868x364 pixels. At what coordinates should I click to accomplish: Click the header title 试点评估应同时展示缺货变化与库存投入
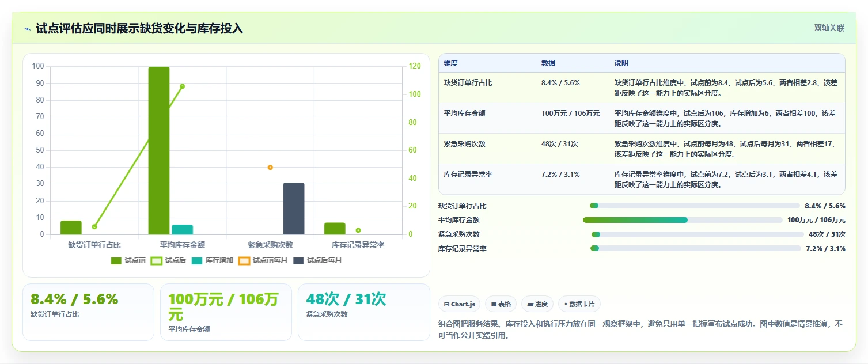(139, 29)
